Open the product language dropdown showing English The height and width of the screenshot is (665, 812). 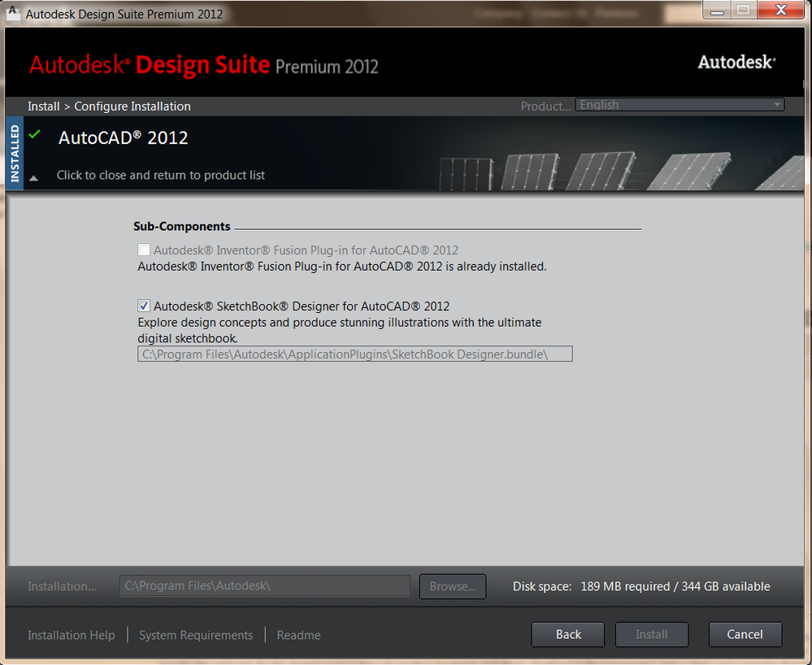(680, 105)
